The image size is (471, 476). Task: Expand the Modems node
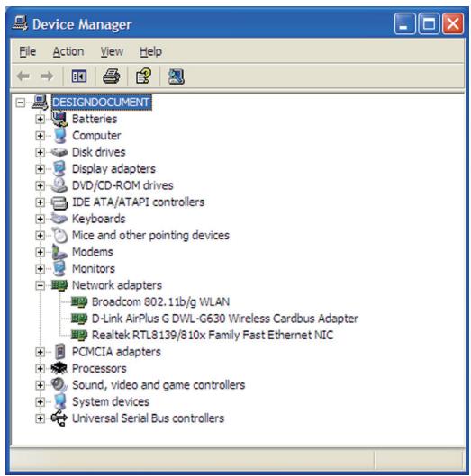40,252
